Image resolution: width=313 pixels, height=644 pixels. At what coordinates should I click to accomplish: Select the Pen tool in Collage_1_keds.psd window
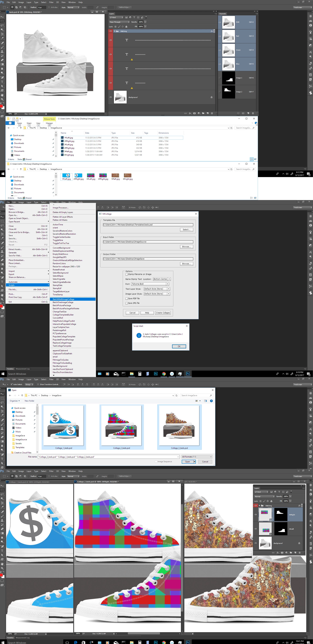[x=2, y=546]
